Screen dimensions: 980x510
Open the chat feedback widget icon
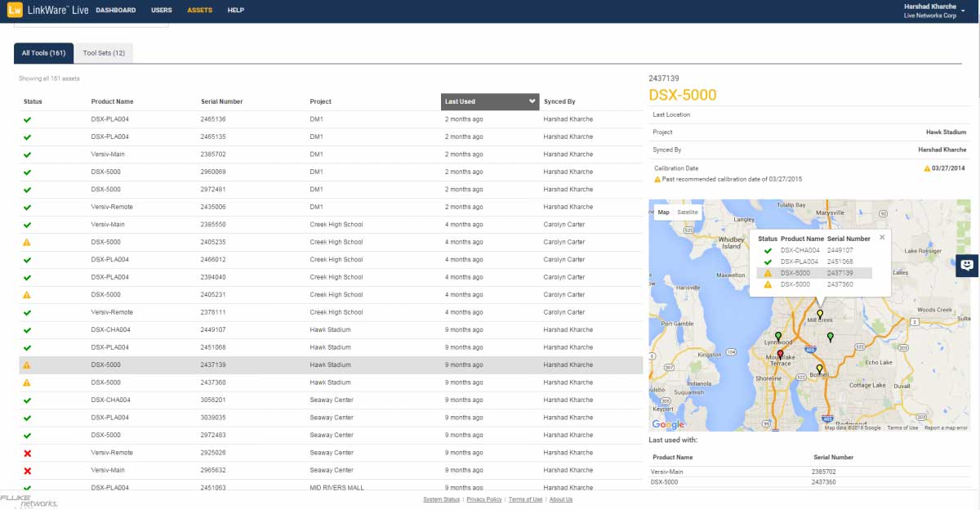pos(967,265)
